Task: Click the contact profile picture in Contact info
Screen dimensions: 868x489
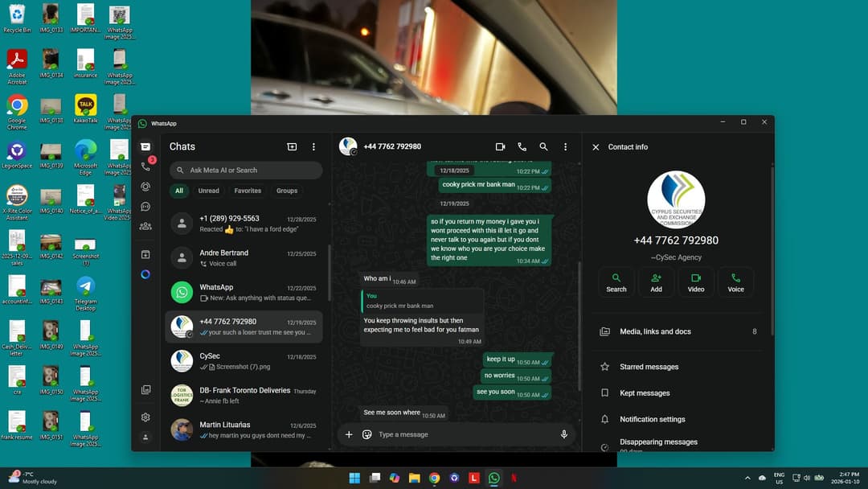Action: 676,200
